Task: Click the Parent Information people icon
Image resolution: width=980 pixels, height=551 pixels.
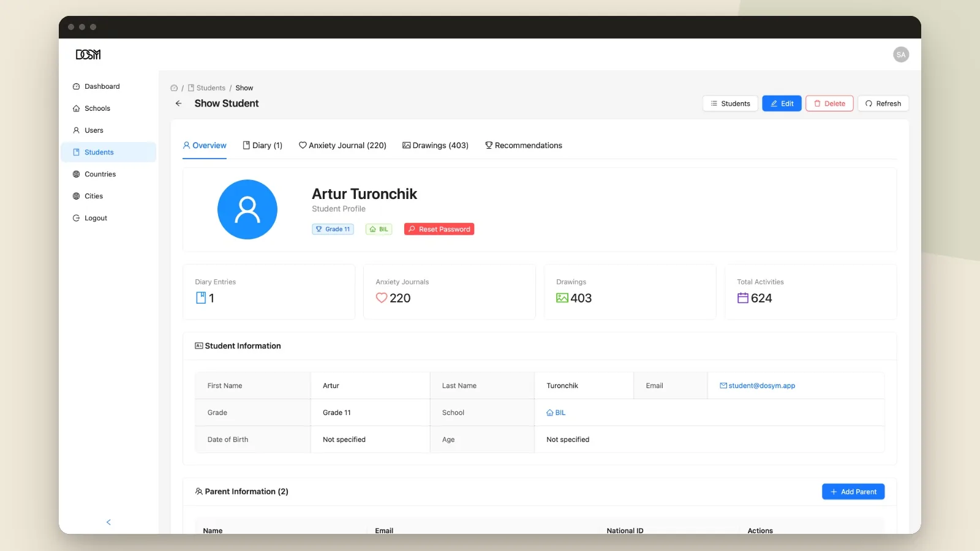Action: pyautogui.click(x=199, y=492)
